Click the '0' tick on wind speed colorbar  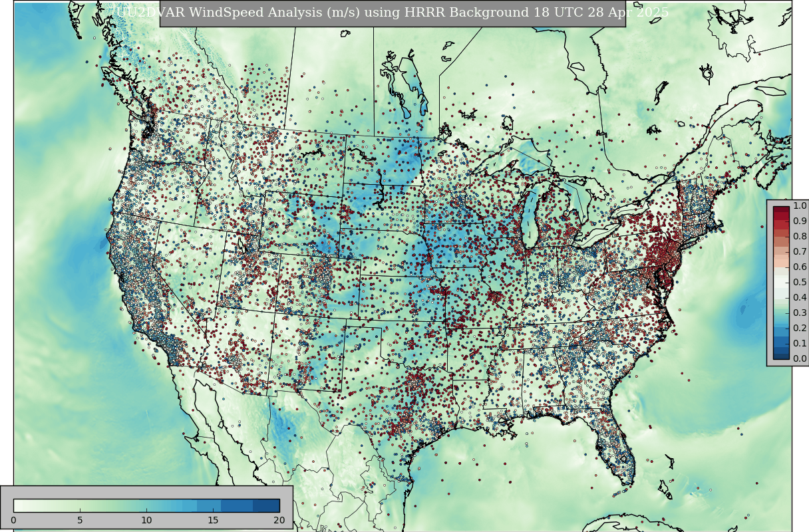pyautogui.click(x=13, y=520)
